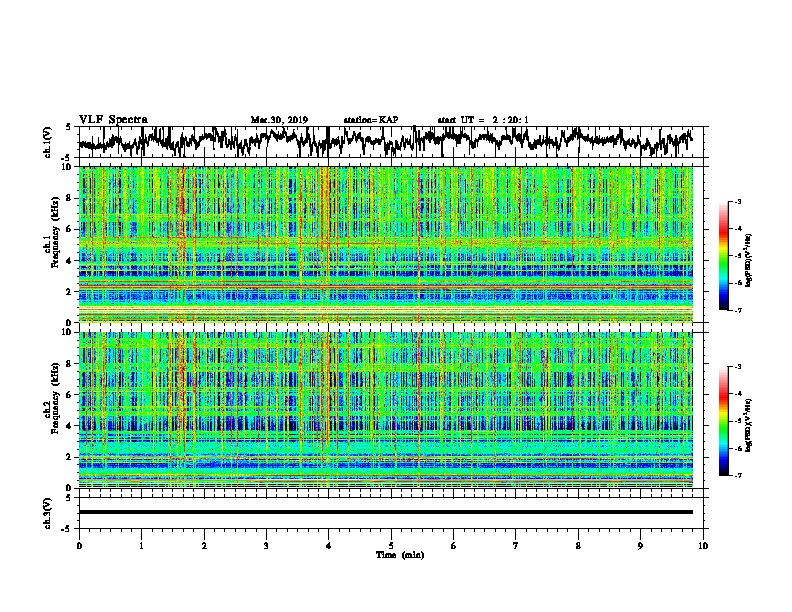This screenshot has width=792, height=612.
Task: Click the ch.1 spectrogram color scale bar
Action: (x=724, y=256)
